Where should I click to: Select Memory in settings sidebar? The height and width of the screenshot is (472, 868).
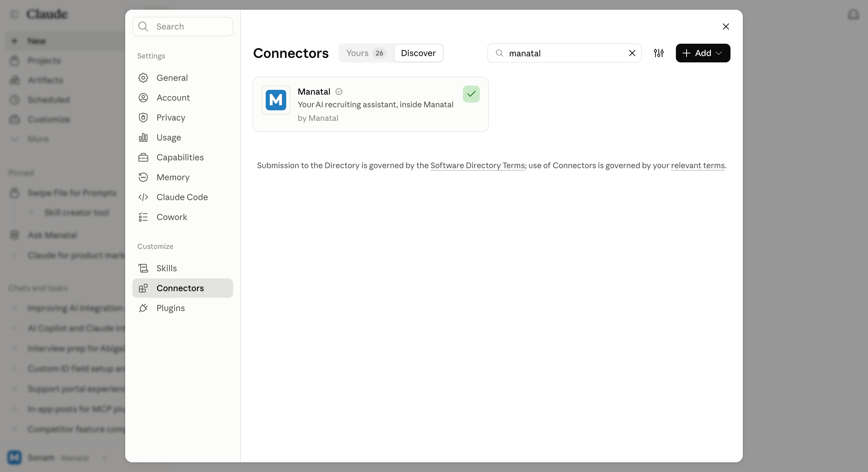pos(183,177)
